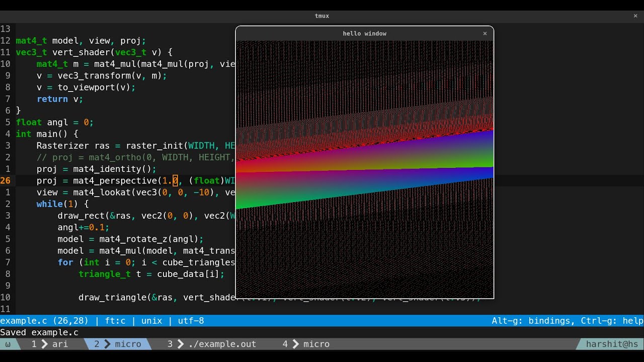Click the hello window title bar
644x362 pixels.
[x=364, y=34]
